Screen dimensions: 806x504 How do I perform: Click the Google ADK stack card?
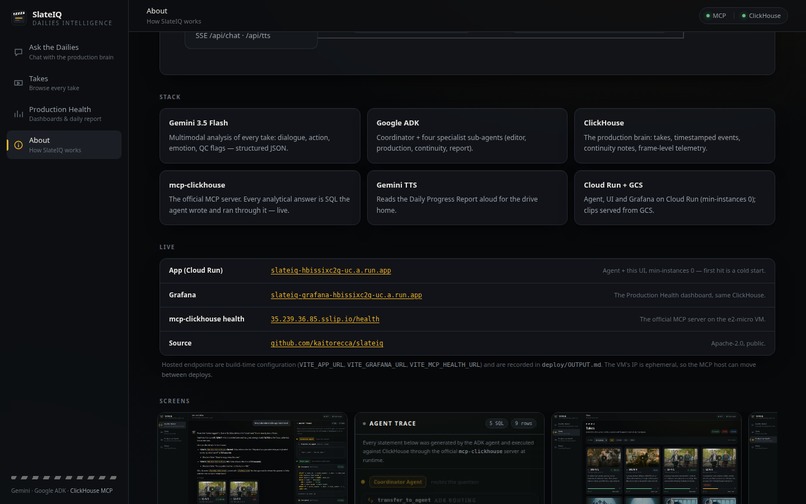(467, 136)
